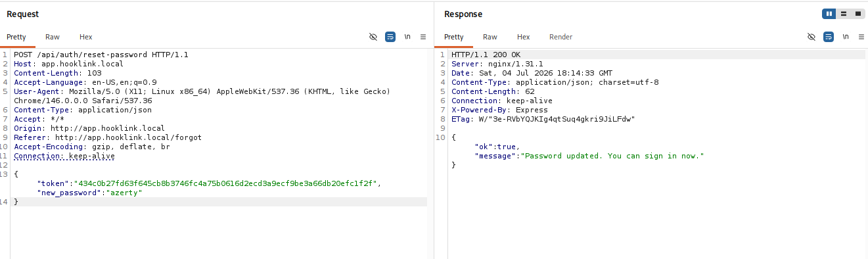The image size is (868, 259).
Task: Click the ETag header line
Action: [x=543, y=119]
